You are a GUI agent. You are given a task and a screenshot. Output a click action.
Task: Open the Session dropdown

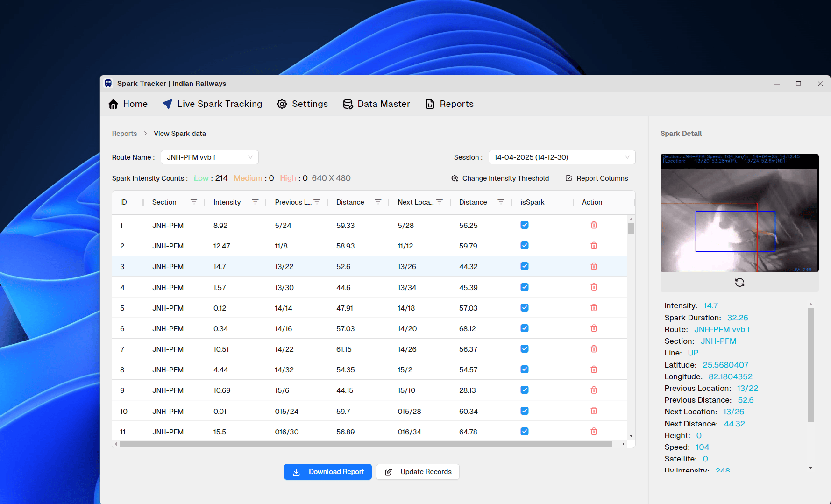(562, 157)
